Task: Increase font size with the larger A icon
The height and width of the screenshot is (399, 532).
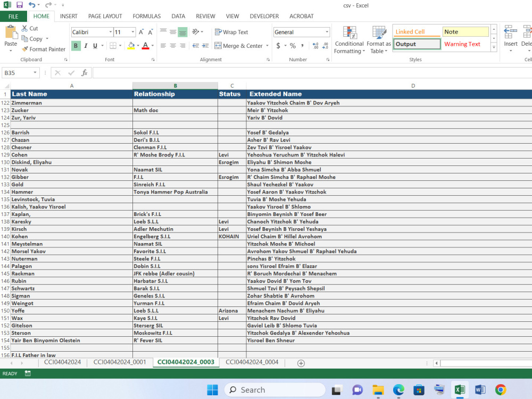Action: point(141,32)
